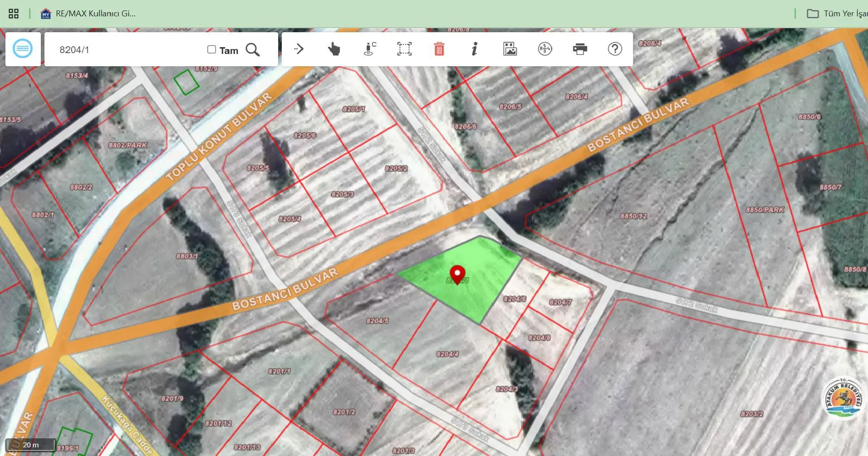Click the red trash delete icon

coord(439,49)
